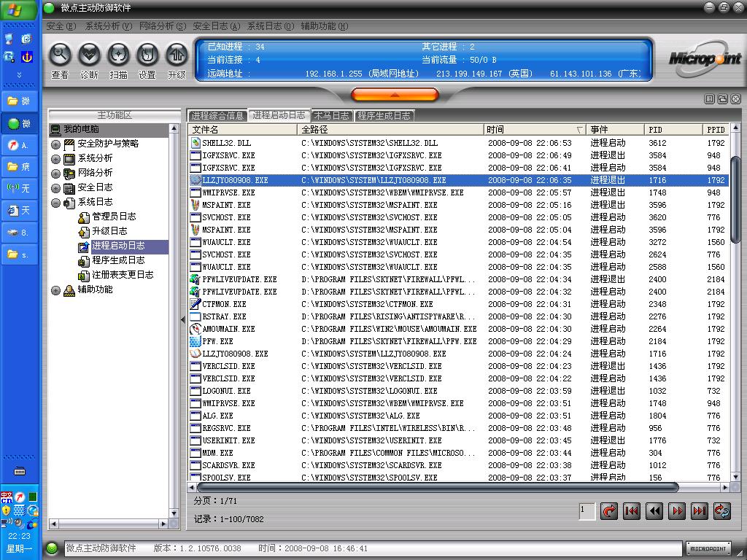Click the MICROPOINT button in status bar
The height and width of the screenshot is (560, 747).
coord(708,548)
